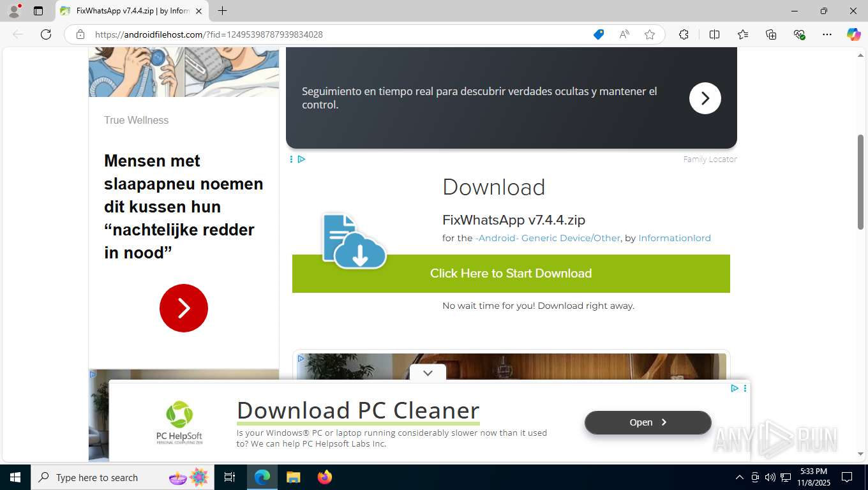Enable Read aloud from address bar

coord(624,34)
